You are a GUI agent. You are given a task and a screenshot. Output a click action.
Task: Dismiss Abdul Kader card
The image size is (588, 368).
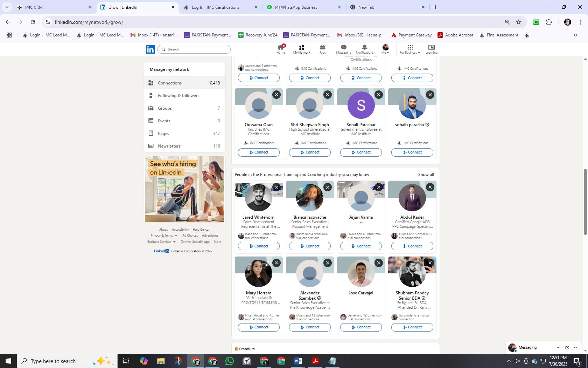(430, 187)
